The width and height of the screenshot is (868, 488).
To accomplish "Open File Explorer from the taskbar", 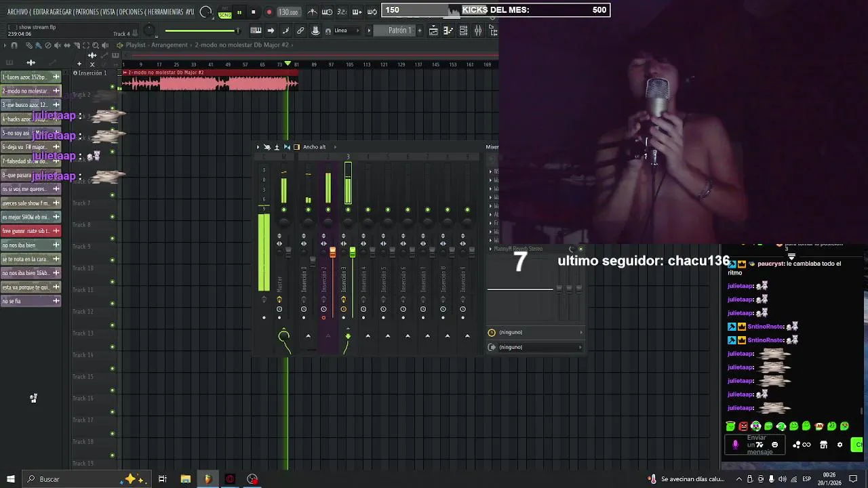I will pyautogui.click(x=185, y=479).
